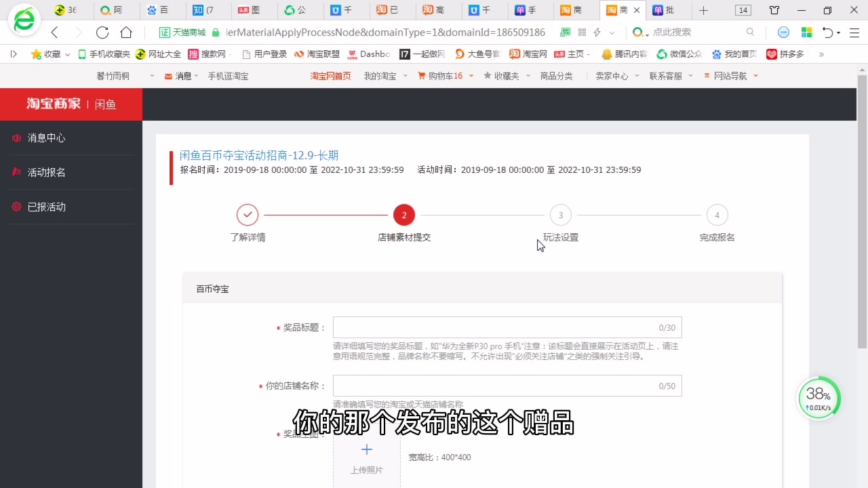
Task: Go to the browser home page
Action: pos(126,33)
